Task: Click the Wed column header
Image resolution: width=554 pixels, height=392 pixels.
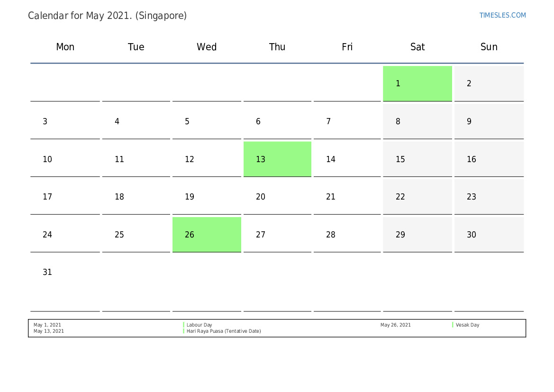Action: [x=207, y=47]
